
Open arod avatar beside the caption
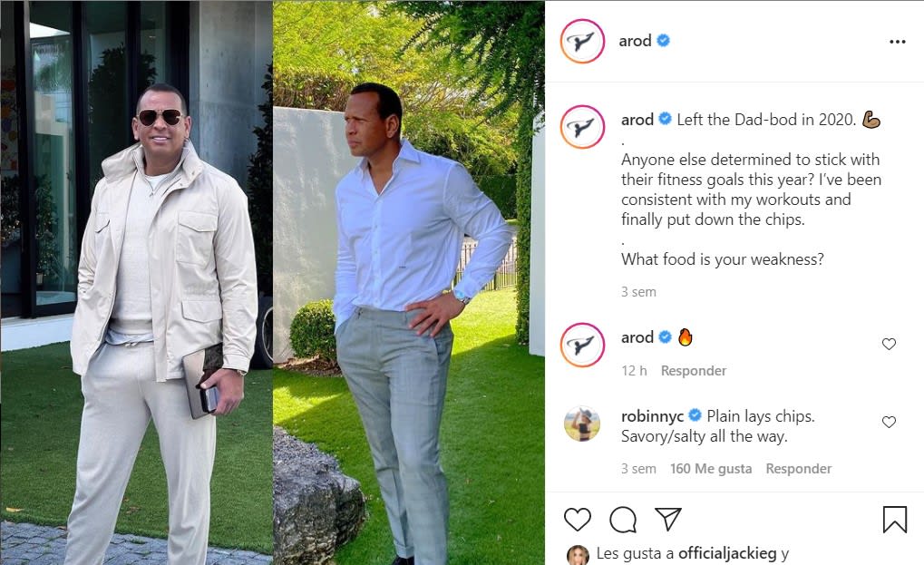pyautogui.click(x=582, y=127)
